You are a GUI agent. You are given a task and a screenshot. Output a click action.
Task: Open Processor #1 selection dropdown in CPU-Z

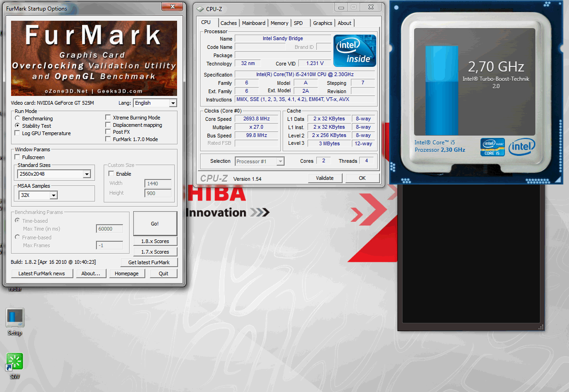(260, 161)
